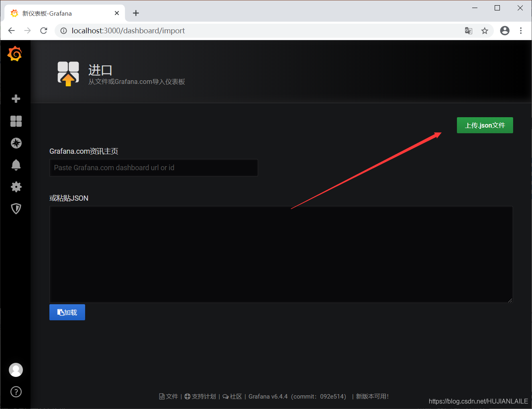Open the Alerting bell icon
The image size is (532, 409).
click(16, 165)
